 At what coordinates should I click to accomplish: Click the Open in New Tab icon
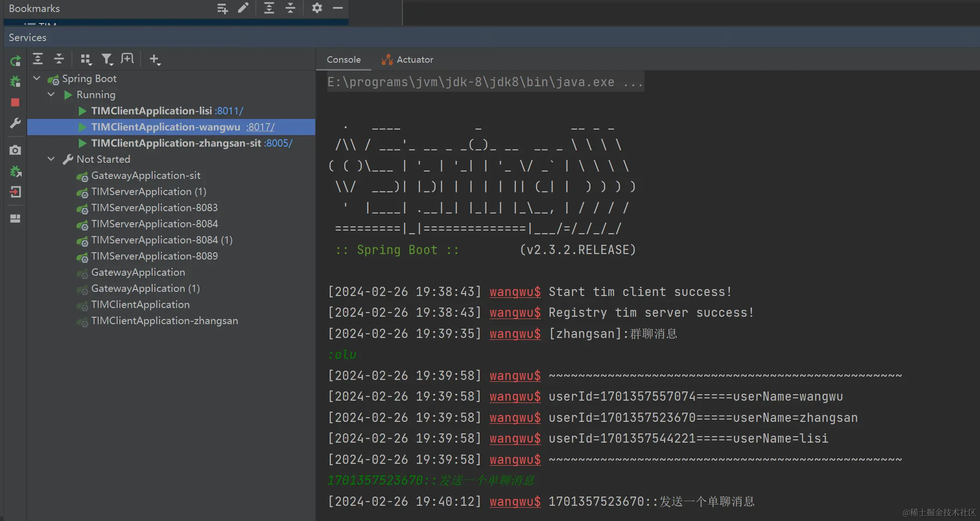click(x=127, y=59)
